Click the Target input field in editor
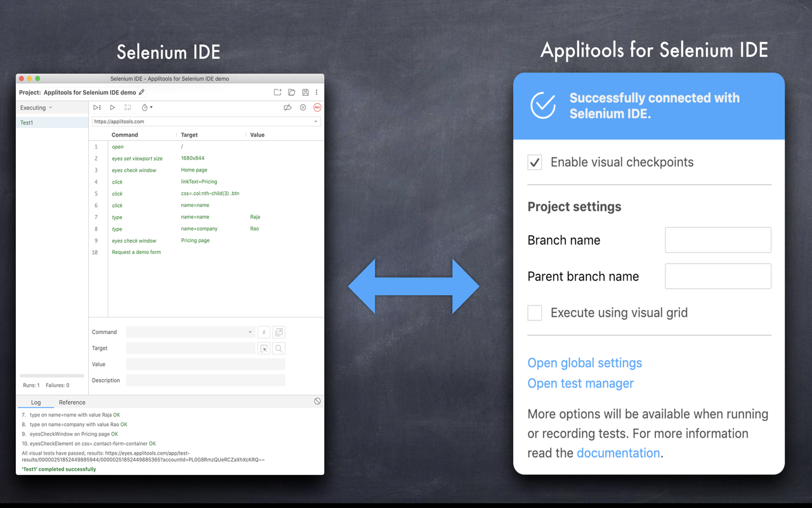Screen dimensions: 812x508 tap(190, 348)
